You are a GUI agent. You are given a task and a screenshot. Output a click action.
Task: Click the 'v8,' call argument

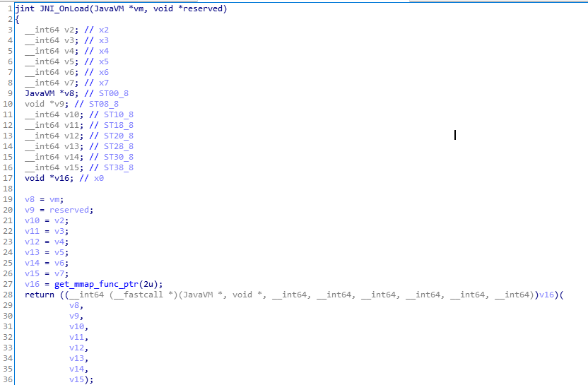coord(76,305)
